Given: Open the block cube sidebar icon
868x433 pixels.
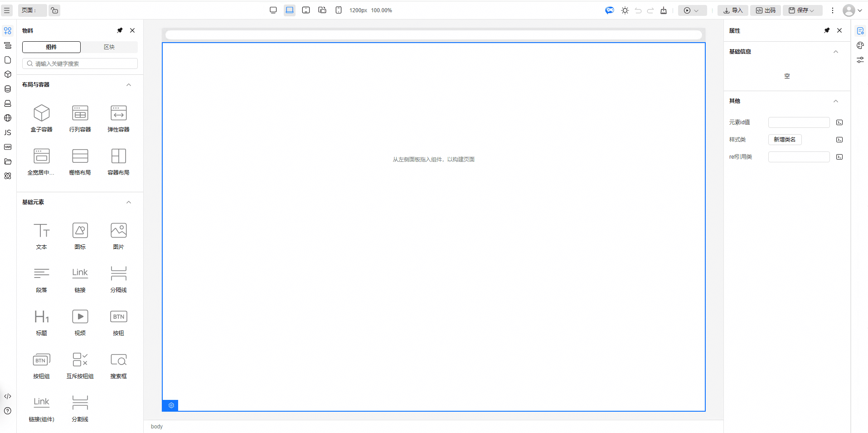Looking at the screenshot, I should point(8,74).
